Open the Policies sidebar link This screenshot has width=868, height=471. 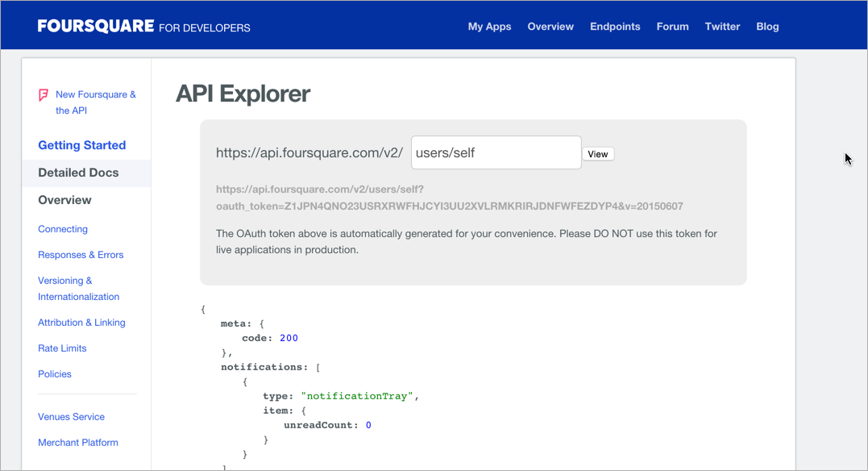(55, 374)
